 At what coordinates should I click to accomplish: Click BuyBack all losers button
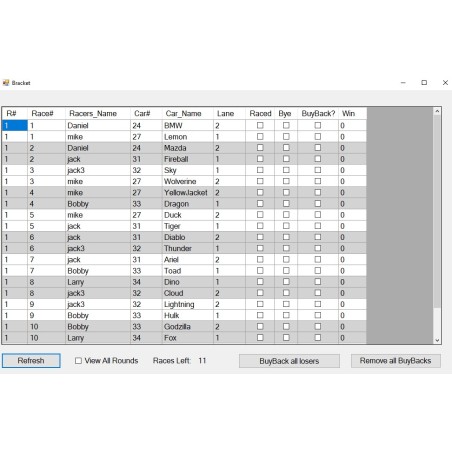[x=289, y=361]
